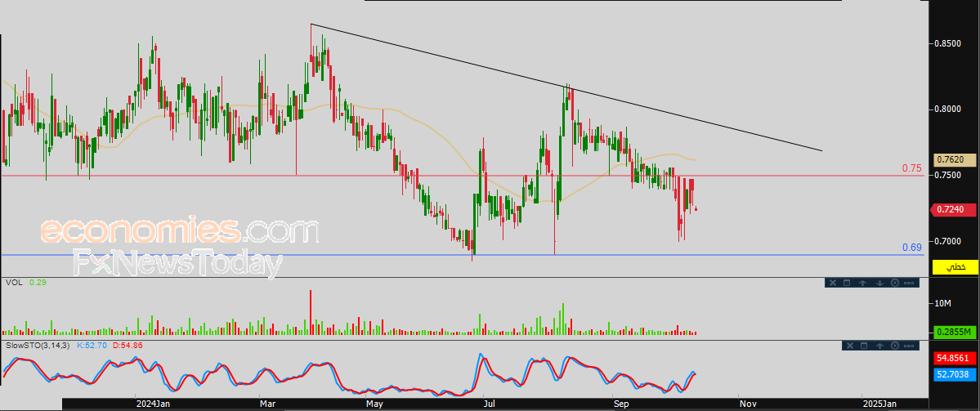The image size is (980, 411).
Task: Click the Jul time axis label
Action: [490, 404]
